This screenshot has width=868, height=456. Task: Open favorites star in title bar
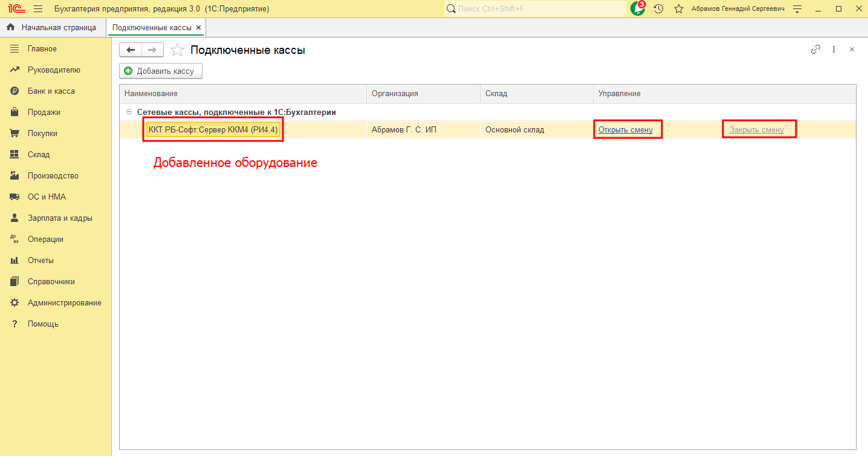tap(679, 9)
